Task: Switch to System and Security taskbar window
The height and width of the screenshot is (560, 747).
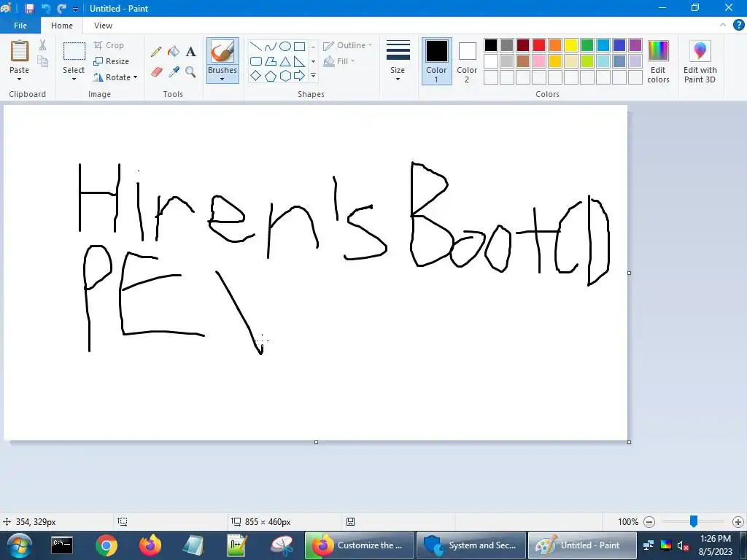Action: [471, 545]
